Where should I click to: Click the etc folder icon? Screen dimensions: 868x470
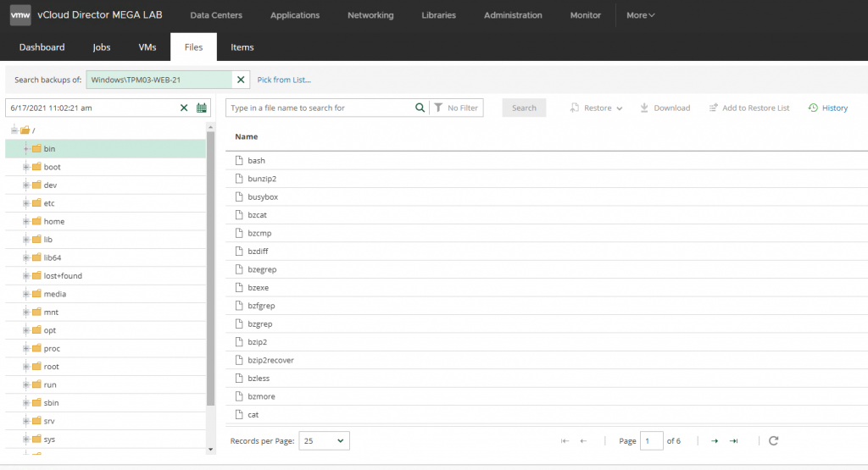(x=36, y=203)
